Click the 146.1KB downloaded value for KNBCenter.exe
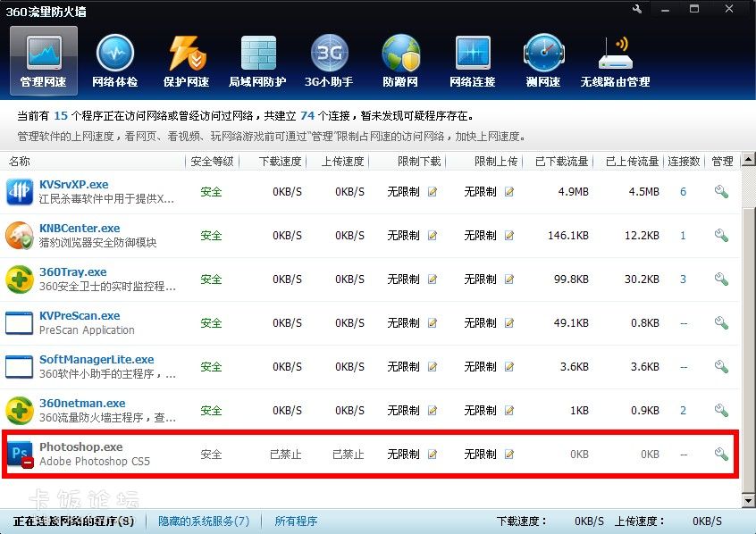Screen dimensions: 756x534 (568, 236)
